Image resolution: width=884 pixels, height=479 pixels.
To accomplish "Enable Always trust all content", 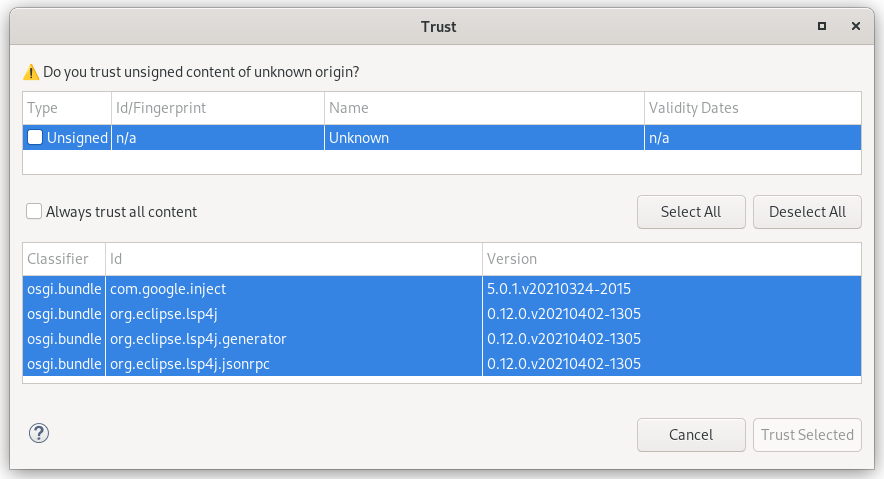I will tap(34, 211).
